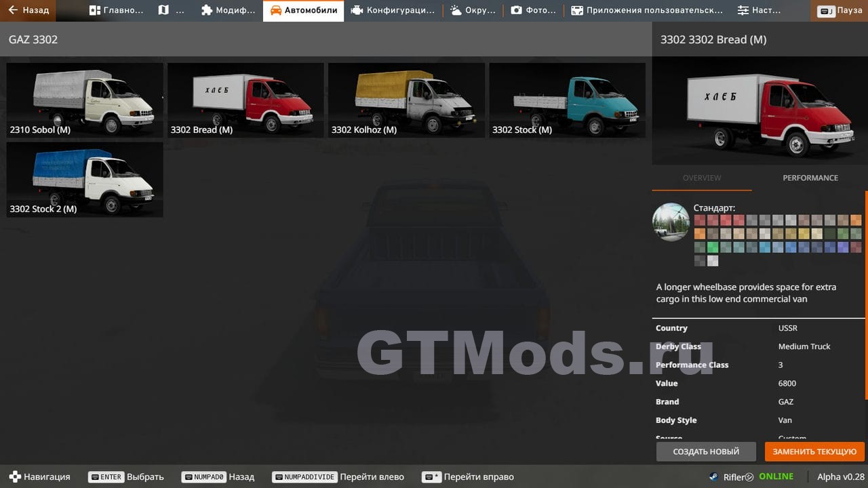Pick the dark gray swatch in last row
Screen dimensions: 868x488
tap(700, 261)
